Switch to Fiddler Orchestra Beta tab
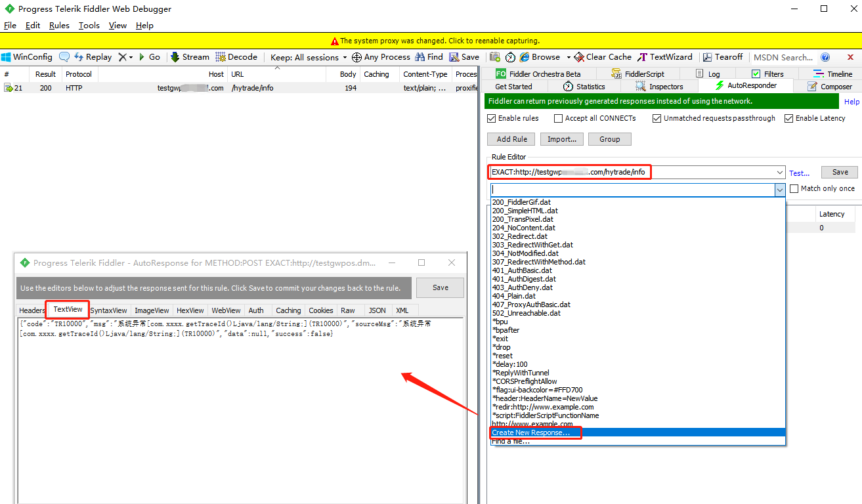The image size is (862, 504). tap(539, 73)
